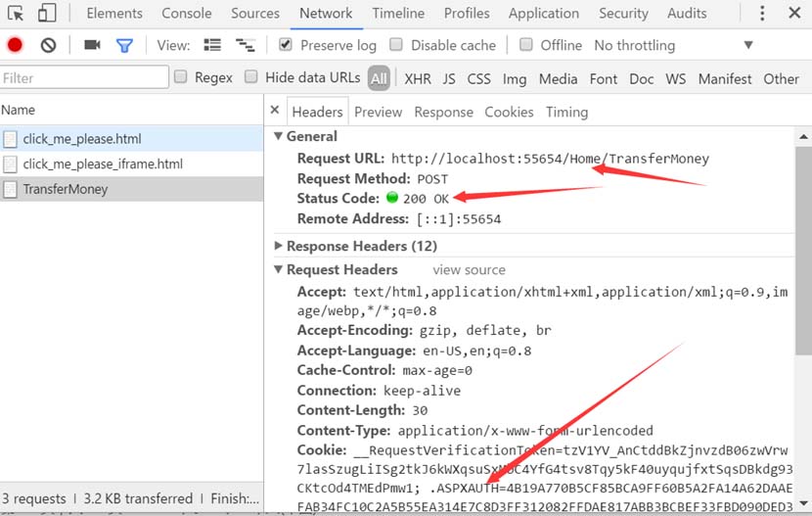Select the click_me_please.html request row
This screenshot has height=516, width=812.
[131, 139]
